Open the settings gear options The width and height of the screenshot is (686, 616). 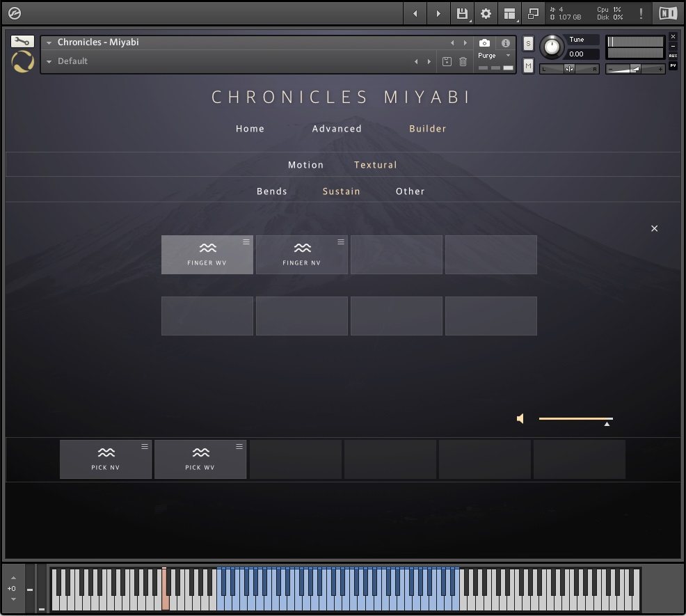[486, 13]
